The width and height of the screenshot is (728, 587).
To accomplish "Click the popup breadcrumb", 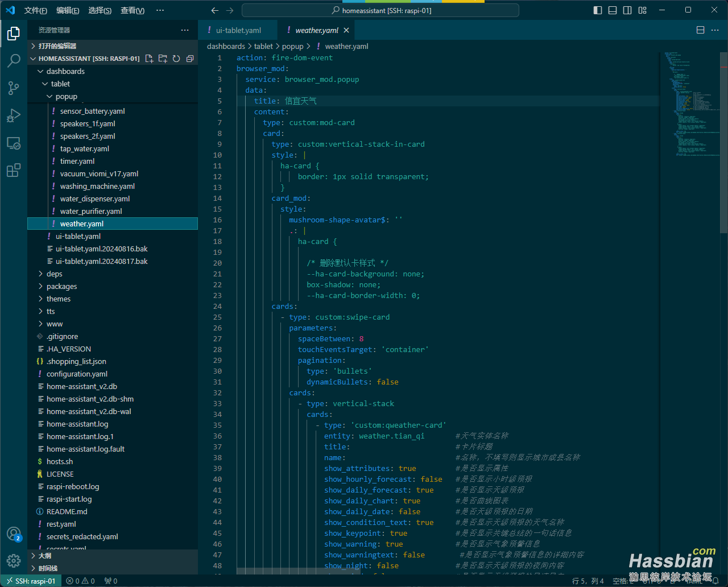I will tap(293, 46).
